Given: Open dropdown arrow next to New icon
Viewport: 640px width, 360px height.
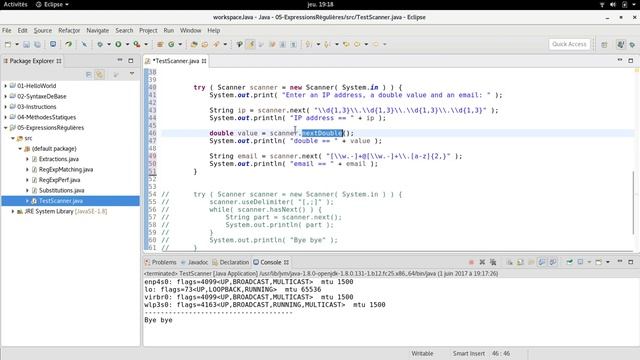Looking at the screenshot, I should [x=17, y=44].
